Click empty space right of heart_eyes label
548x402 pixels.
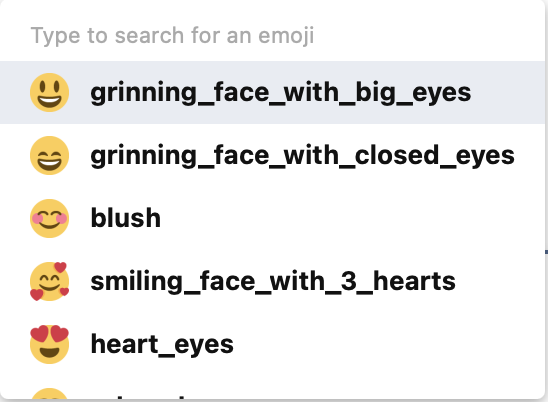384,344
